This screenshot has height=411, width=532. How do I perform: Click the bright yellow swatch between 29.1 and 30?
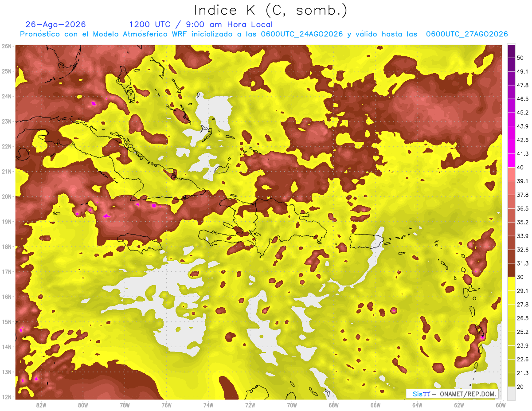[x=511, y=284]
